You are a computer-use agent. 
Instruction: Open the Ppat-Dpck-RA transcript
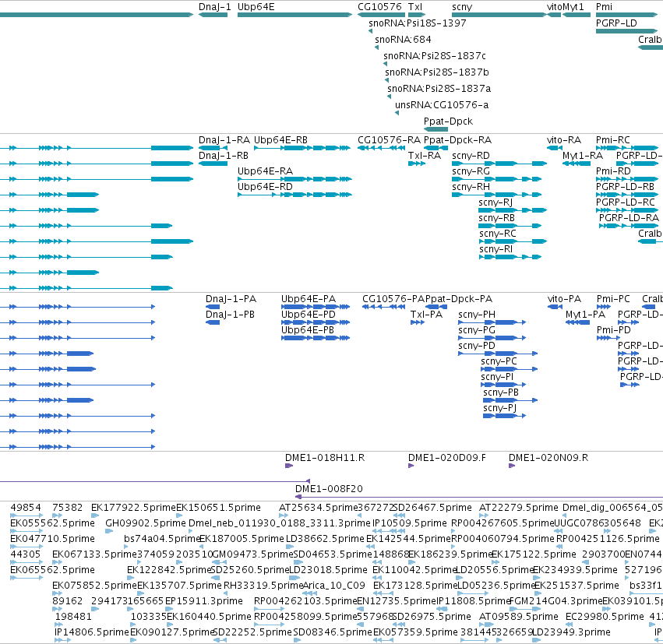click(x=436, y=148)
